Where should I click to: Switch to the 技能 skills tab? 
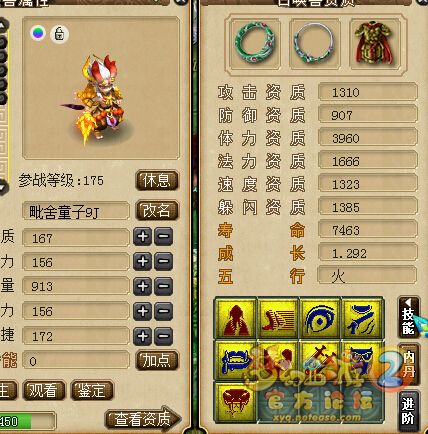[x=408, y=317]
